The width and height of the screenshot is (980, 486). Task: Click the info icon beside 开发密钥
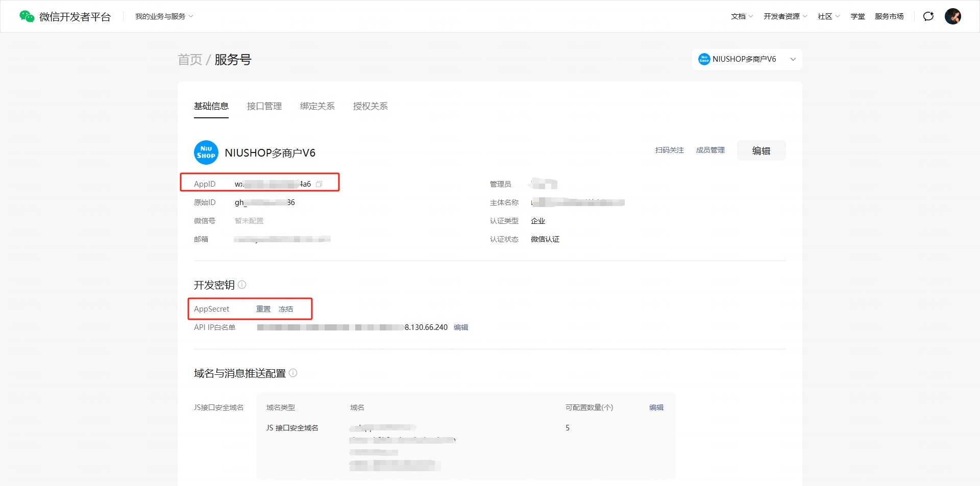(242, 285)
